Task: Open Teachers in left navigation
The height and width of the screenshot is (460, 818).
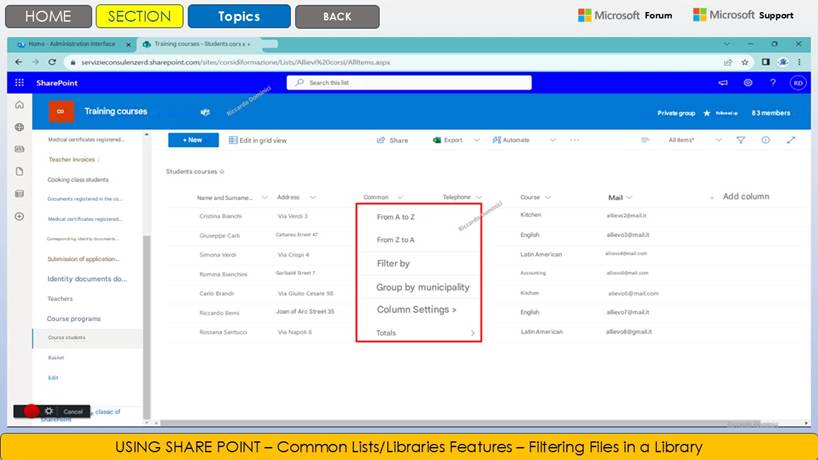Action: (60, 299)
